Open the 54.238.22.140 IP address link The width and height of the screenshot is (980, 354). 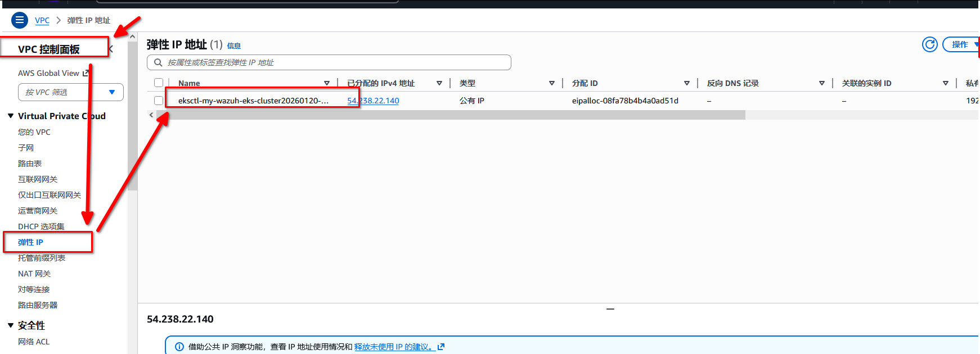tap(373, 101)
